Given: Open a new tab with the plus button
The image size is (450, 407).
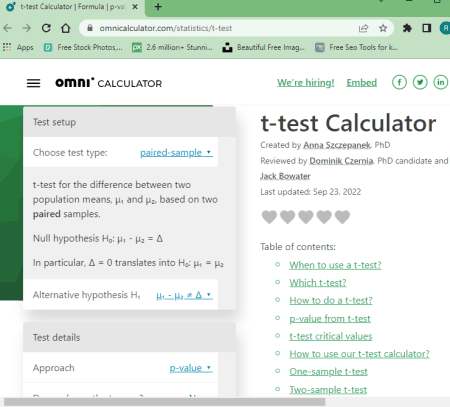Looking at the screenshot, I should [x=158, y=7].
